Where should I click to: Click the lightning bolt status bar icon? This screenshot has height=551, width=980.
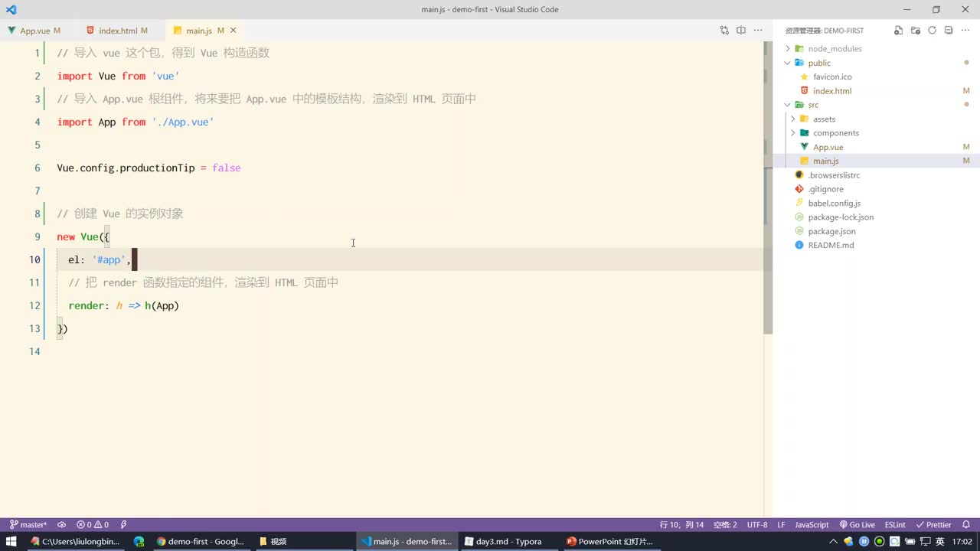click(124, 525)
